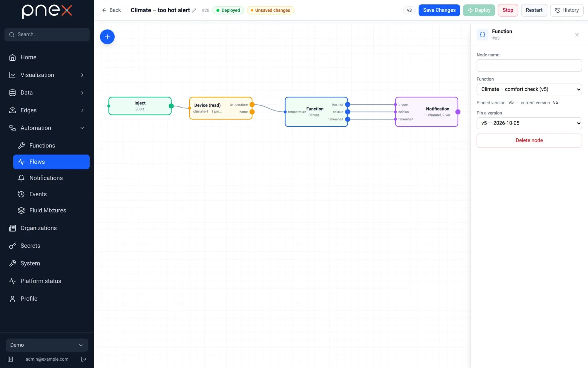The width and height of the screenshot is (588, 368).
Task: Click the Notification node output port
Action: click(458, 112)
